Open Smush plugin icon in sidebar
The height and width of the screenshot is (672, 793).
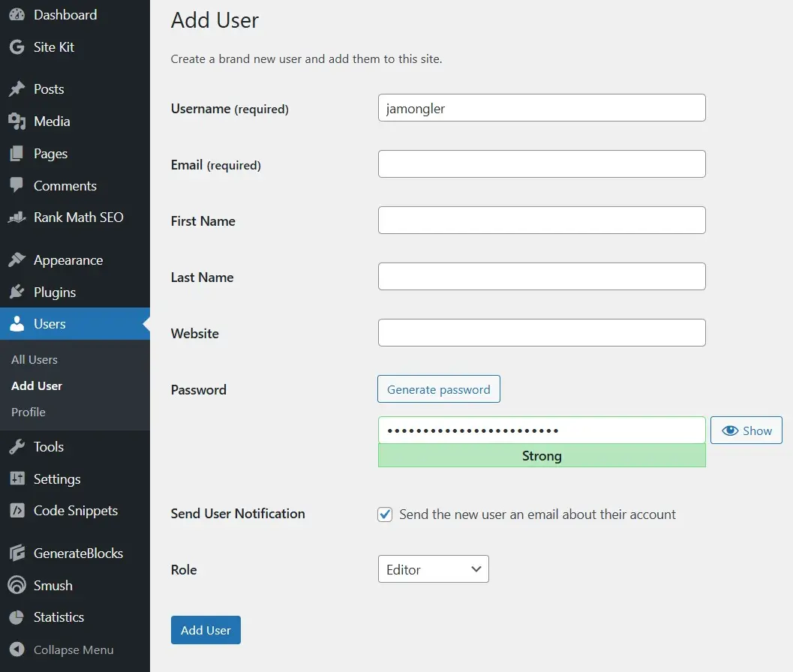coord(17,586)
